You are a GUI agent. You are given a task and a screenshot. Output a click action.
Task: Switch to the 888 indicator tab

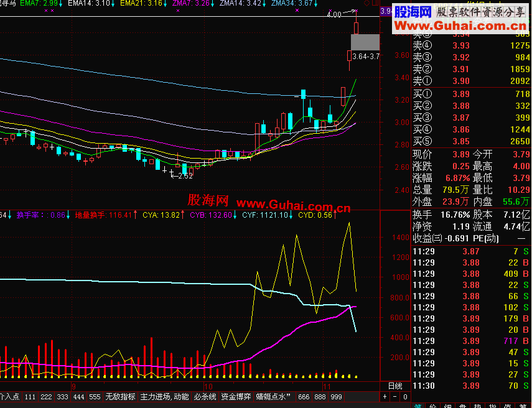320,396
